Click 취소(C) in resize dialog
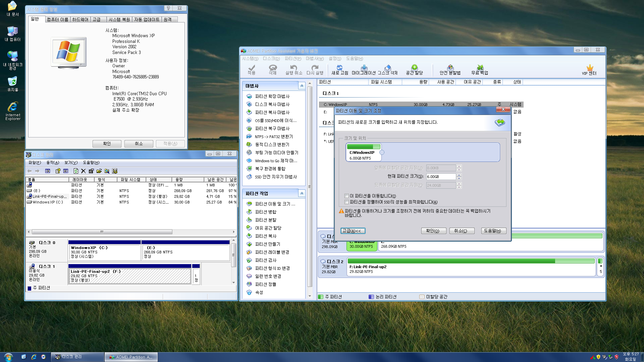 tap(462, 231)
